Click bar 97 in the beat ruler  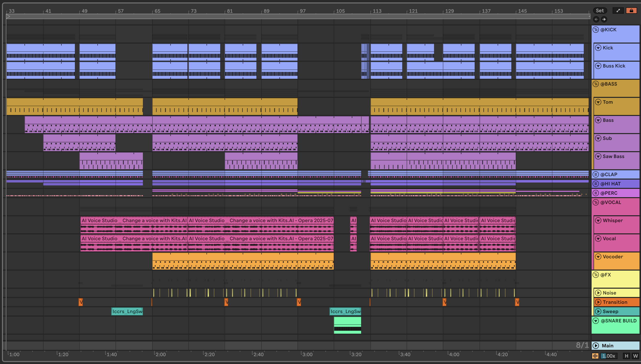click(x=302, y=11)
